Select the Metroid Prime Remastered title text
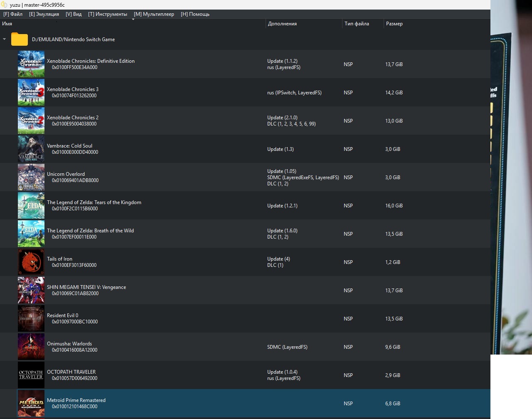 pos(76,400)
